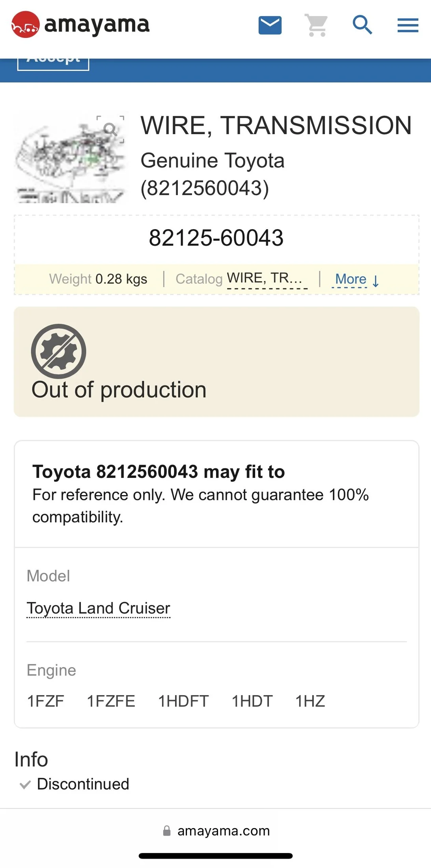Open the shopping cart

(x=317, y=25)
